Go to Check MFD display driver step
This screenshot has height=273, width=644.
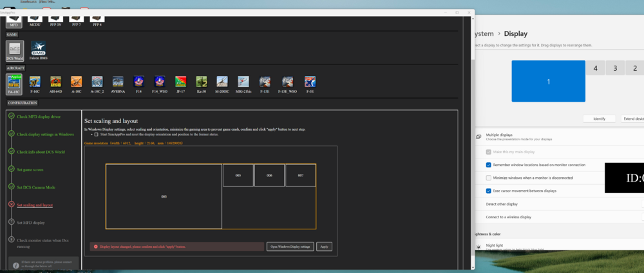click(39, 117)
